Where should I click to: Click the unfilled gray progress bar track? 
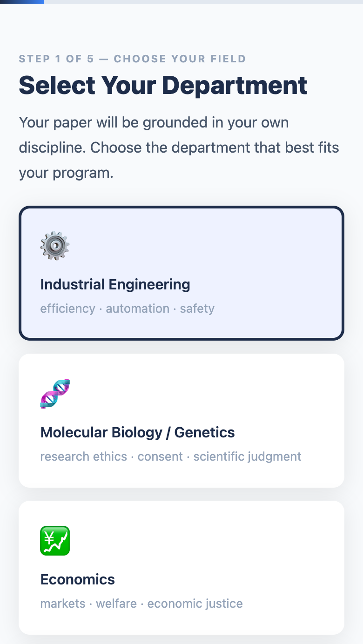coord(203,2)
